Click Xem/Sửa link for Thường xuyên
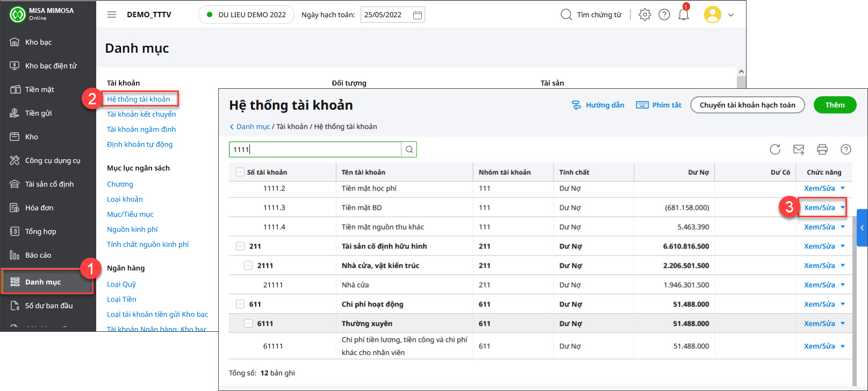 [820, 324]
